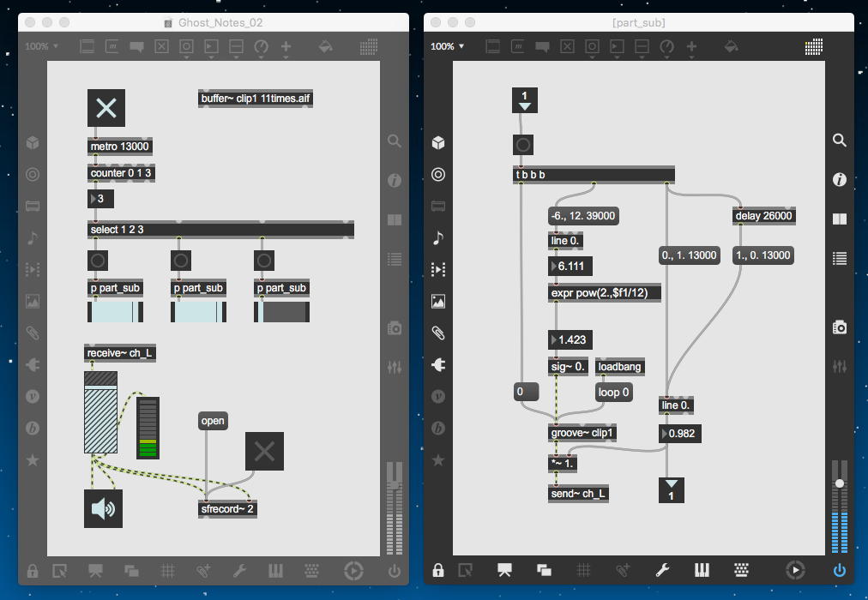This screenshot has width=868, height=600.
Task: Click the star favorites icon in part_sub sidebar
Action: [x=438, y=460]
